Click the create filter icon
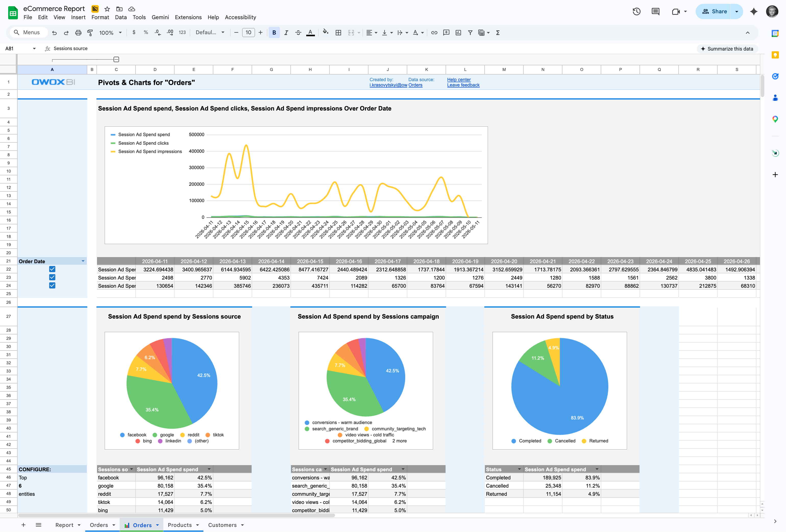 pos(470,32)
